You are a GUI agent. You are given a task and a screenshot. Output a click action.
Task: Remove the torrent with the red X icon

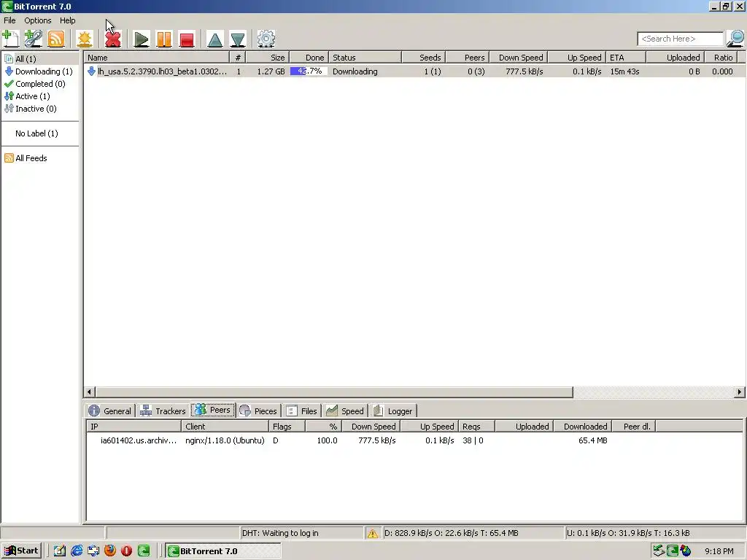pyautogui.click(x=113, y=39)
